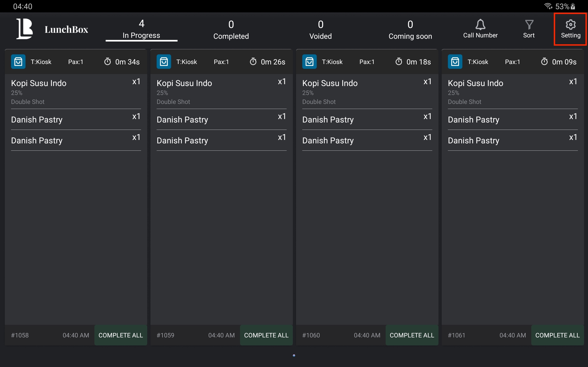This screenshot has height=367, width=588.
Task: Open the Voided orders tab
Action: pyautogui.click(x=320, y=30)
